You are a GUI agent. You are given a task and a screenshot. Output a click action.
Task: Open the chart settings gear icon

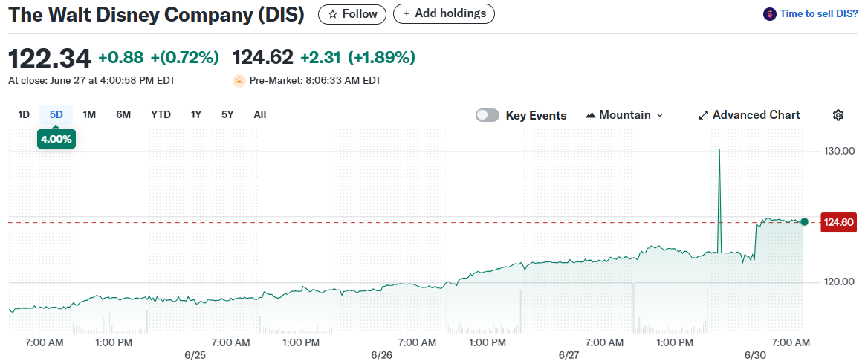click(x=838, y=115)
